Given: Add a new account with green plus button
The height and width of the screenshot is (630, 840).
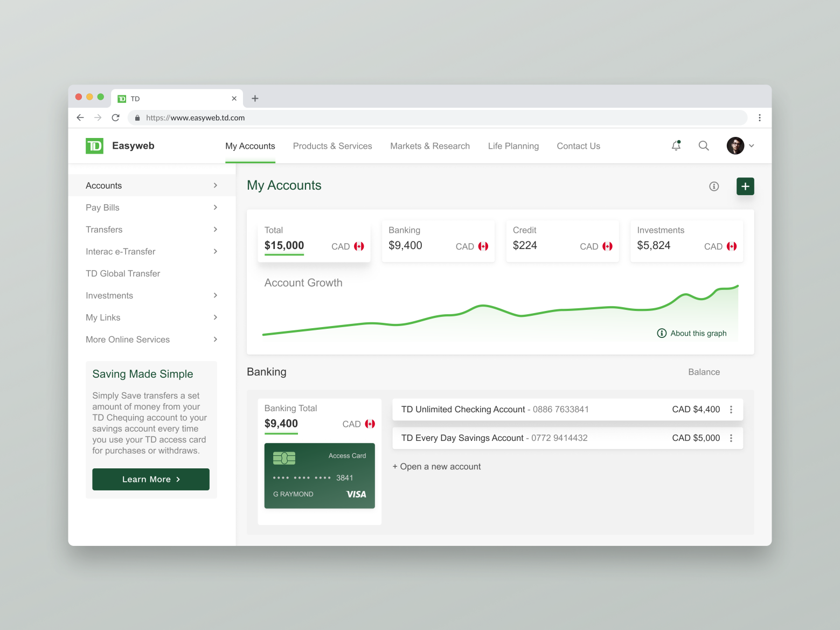Looking at the screenshot, I should [x=745, y=186].
